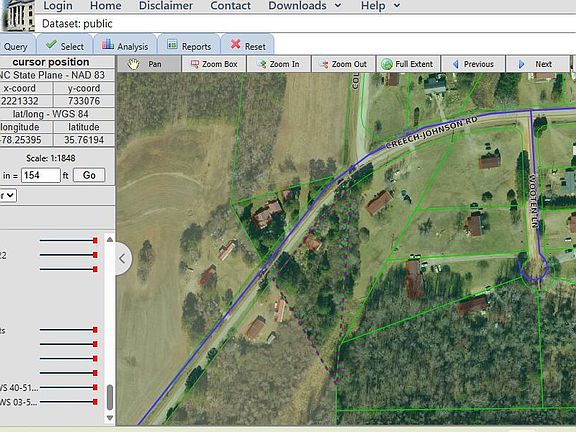Collapse the left side panel arrow
This screenshot has height=432, width=576.
122,259
